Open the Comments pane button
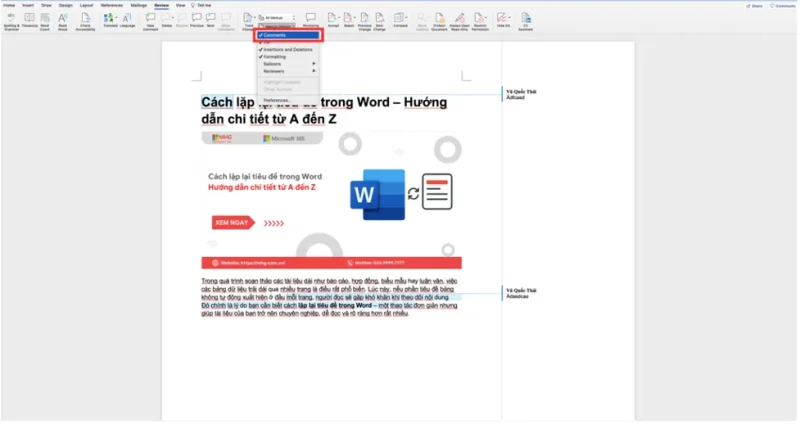Screen dimensions: 800x424 click(x=782, y=6)
